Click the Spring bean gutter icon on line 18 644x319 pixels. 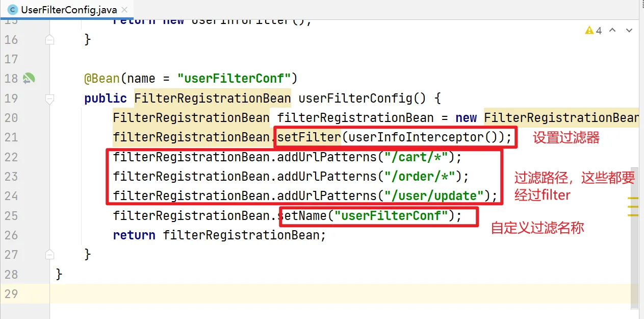click(29, 79)
